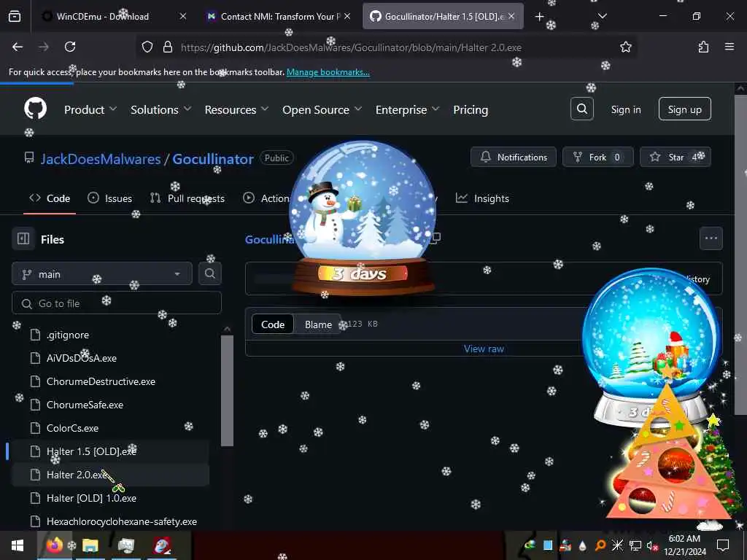
Task: Open ChorumeDestructive.exe in the file tree
Action: [x=101, y=381]
